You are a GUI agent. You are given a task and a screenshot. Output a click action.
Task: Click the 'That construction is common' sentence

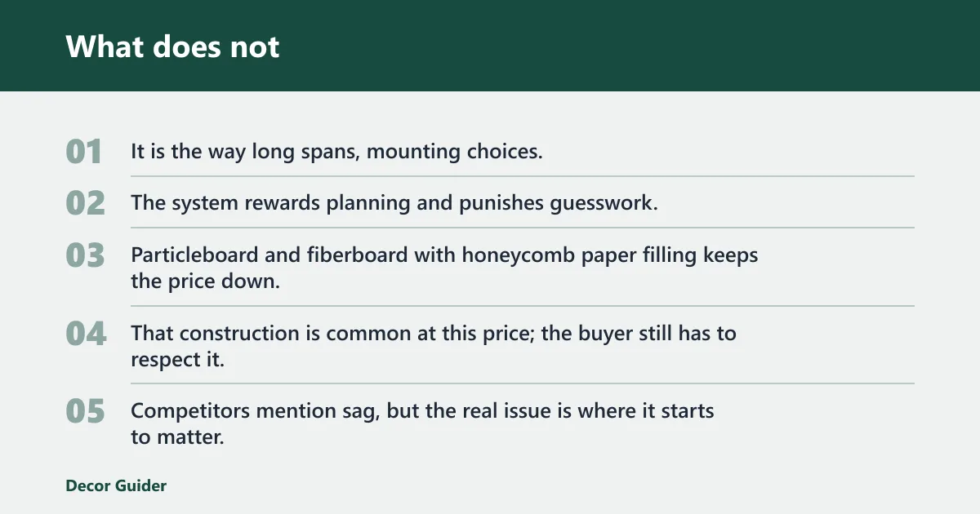click(434, 346)
